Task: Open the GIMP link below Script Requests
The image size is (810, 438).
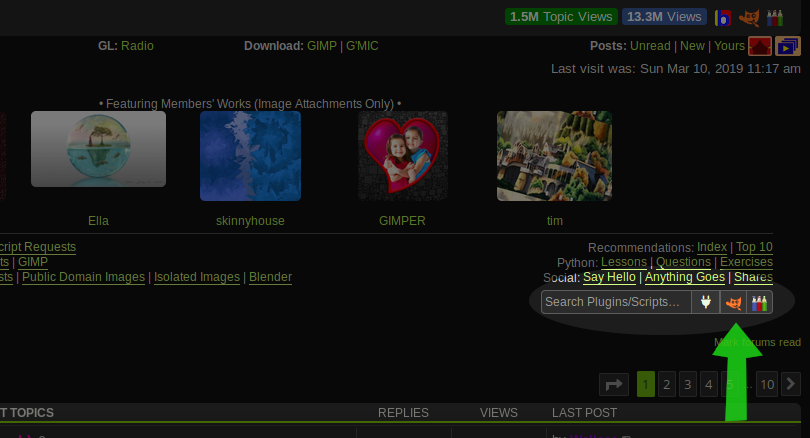Action: coord(33,262)
